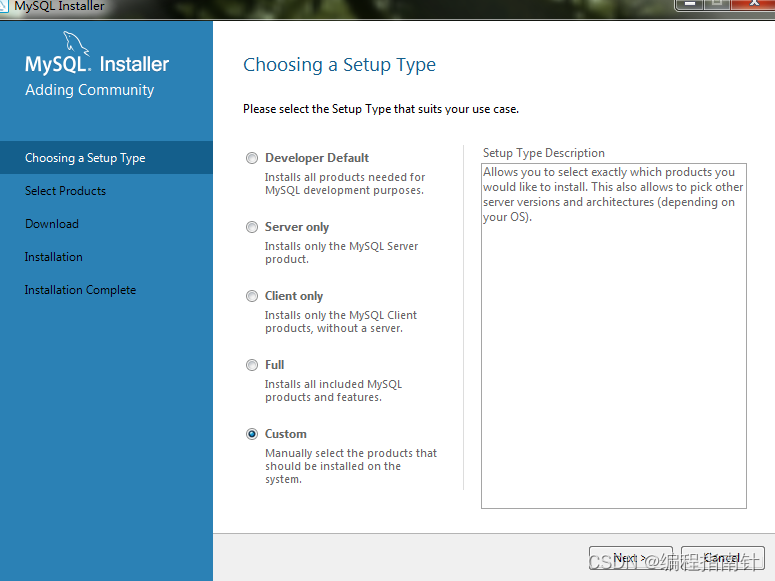Screen dimensions: 775x581
Task: Click the Cancel button
Action: [723, 558]
